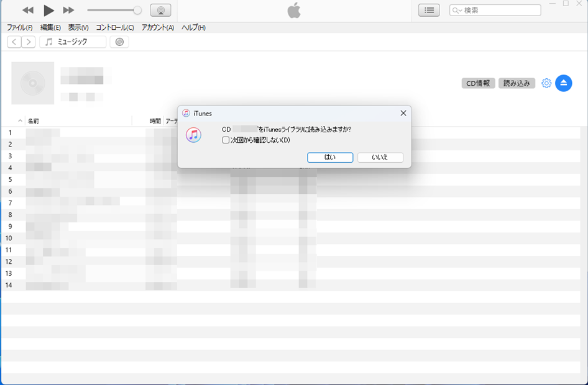Sort by the 時間 column header
This screenshot has height=385, width=588.
(x=155, y=120)
